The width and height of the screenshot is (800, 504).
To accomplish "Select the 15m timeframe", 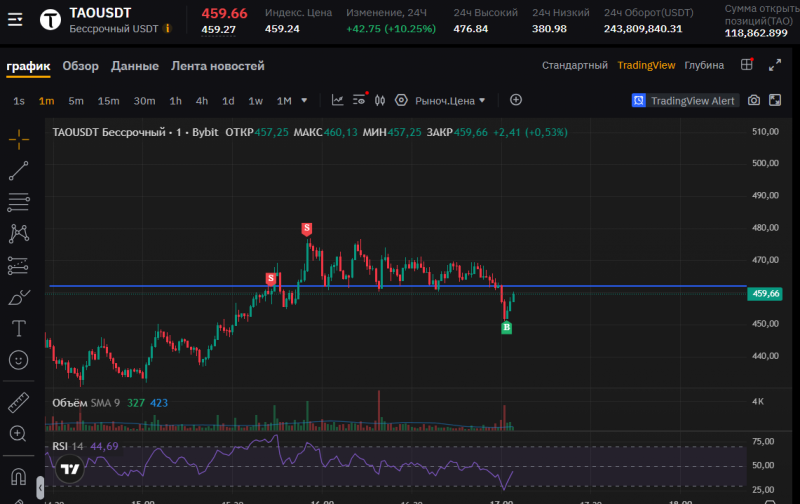I will pos(109,101).
